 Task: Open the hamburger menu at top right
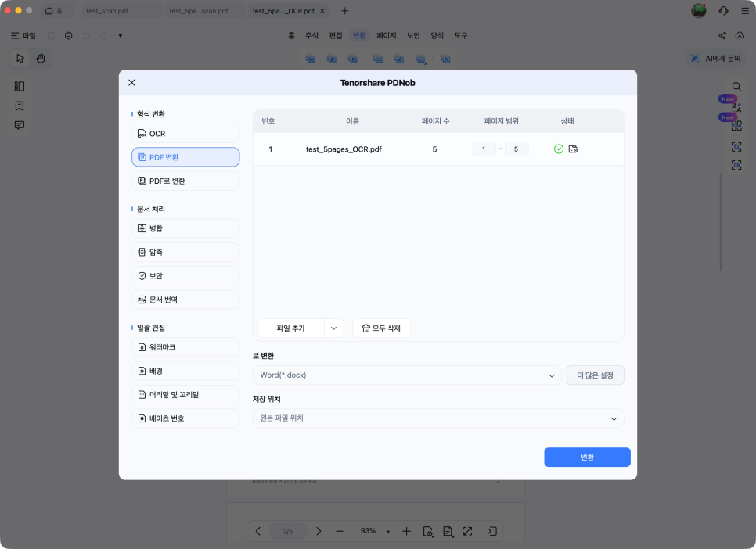pyautogui.click(x=745, y=11)
